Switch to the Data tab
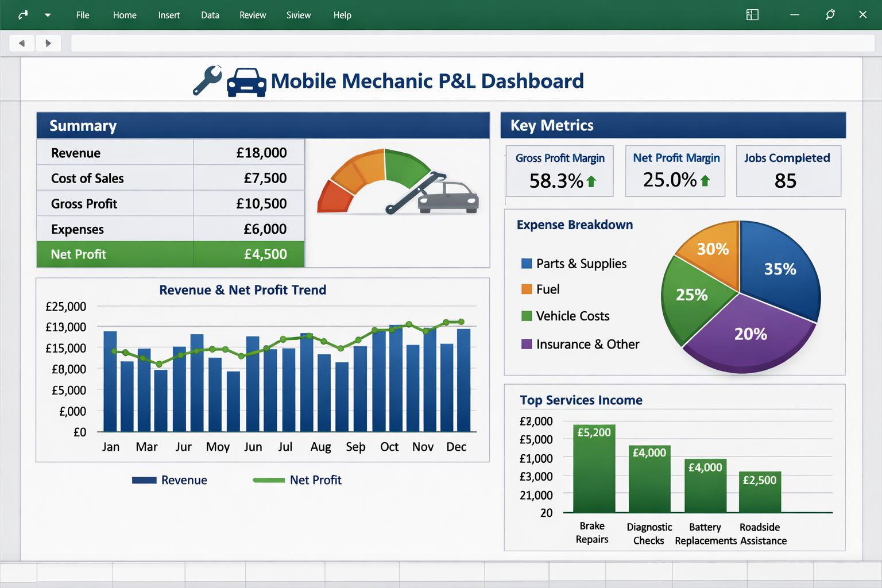 click(210, 15)
